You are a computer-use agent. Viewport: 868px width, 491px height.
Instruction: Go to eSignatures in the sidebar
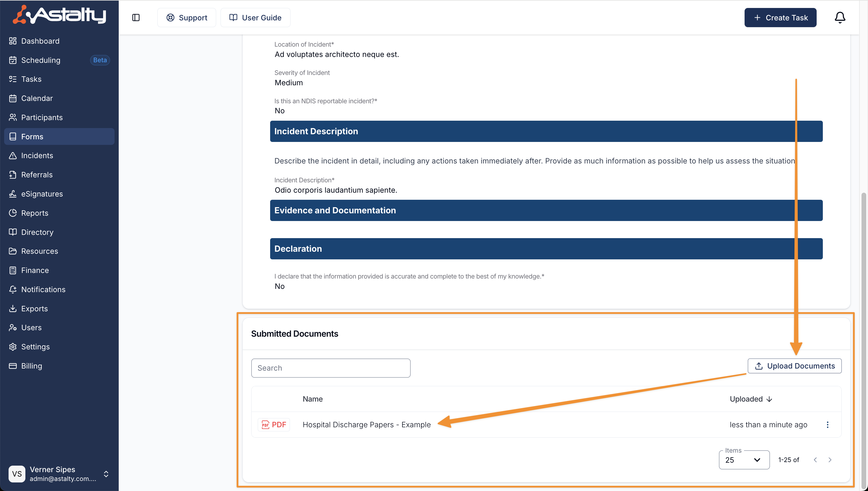click(x=42, y=194)
